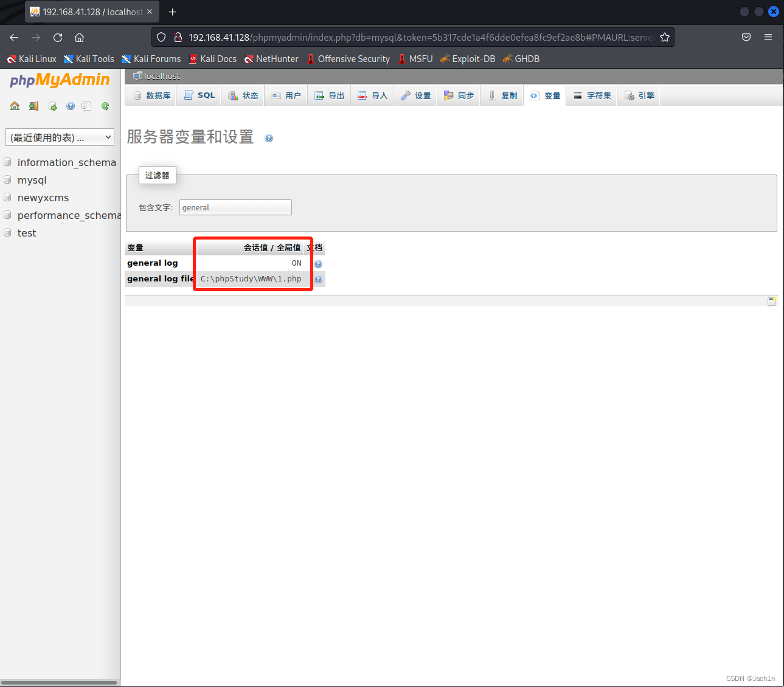
Task: Click the C:\phpStudy\WWW\1.php value
Action: [251, 279]
